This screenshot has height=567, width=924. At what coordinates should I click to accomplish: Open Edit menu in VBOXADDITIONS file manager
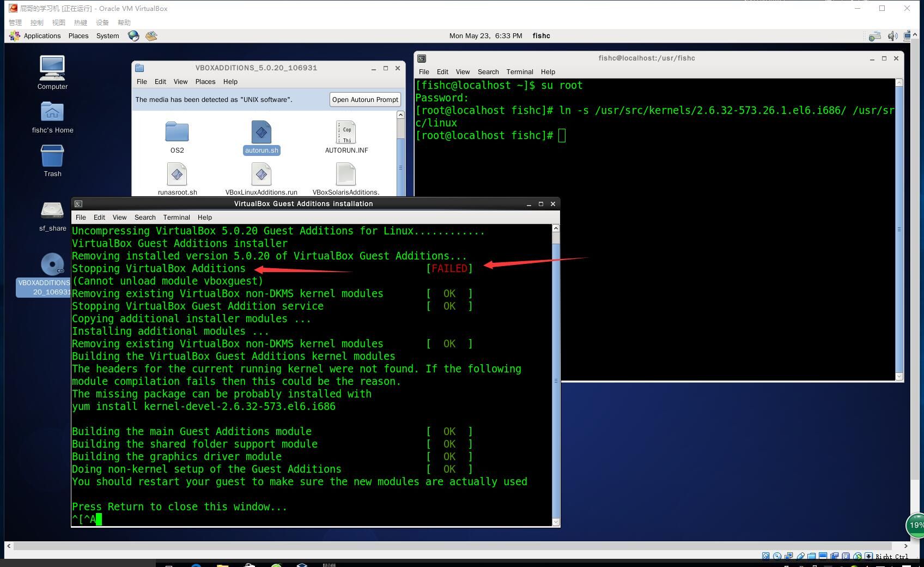click(160, 82)
